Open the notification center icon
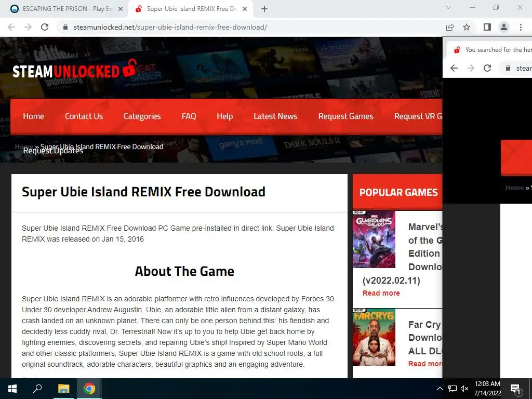 pyautogui.click(x=515, y=389)
